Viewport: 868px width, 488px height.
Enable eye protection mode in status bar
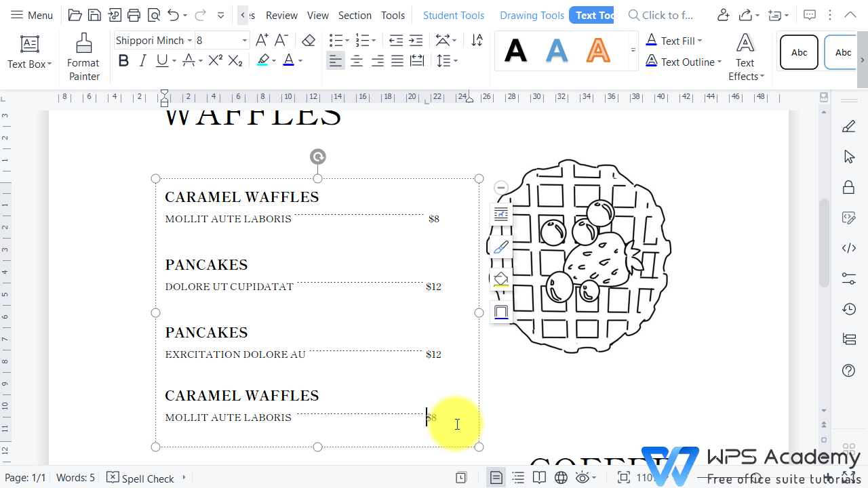(x=583, y=477)
